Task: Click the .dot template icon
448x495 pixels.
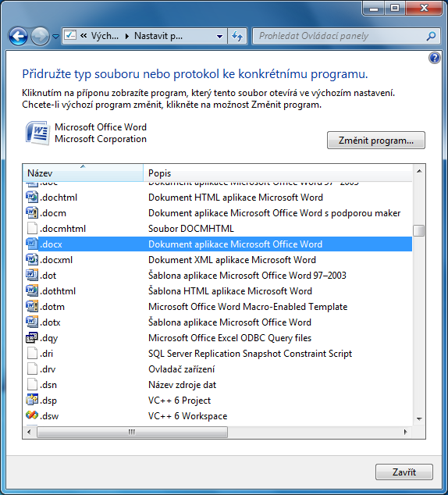Action: (x=32, y=276)
